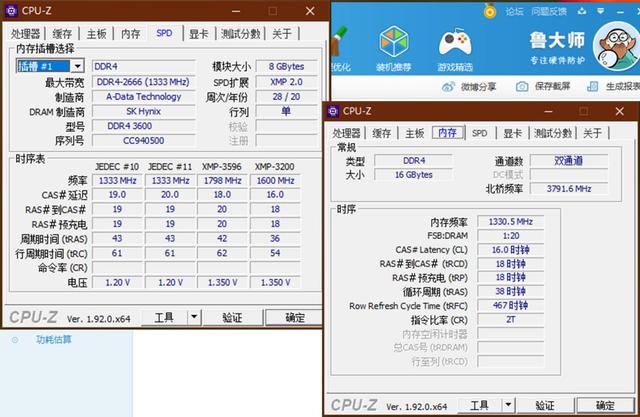Click the DDR4 3600 model value

[x=143, y=126]
